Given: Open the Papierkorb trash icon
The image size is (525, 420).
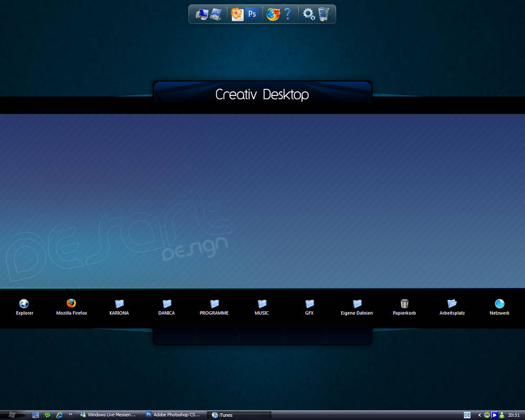Looking at the screenshot, I should click(x=404, y=307).
